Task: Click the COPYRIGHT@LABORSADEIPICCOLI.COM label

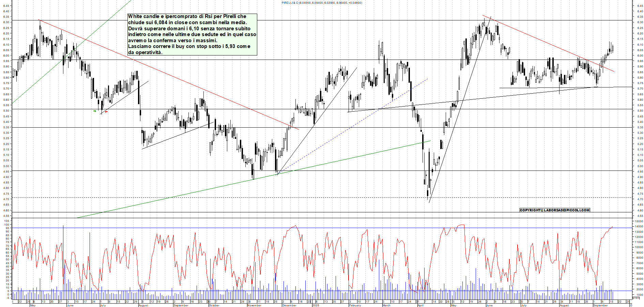Action: (555, 210)
